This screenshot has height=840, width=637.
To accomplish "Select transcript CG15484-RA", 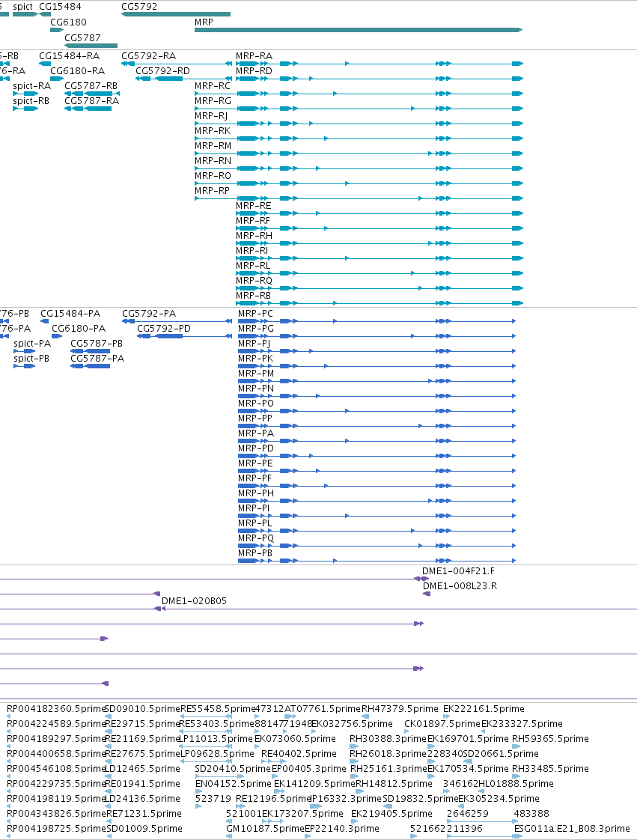I will coord(69,56).
